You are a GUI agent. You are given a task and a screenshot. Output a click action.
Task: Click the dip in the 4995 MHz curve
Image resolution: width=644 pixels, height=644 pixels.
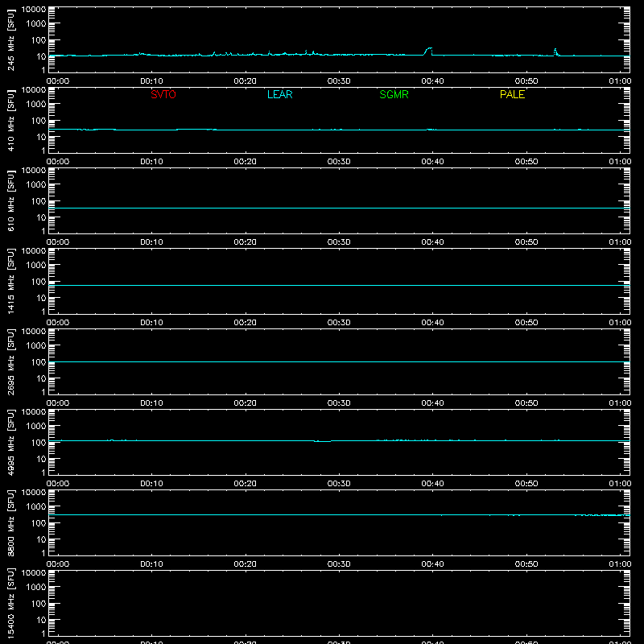[323, 441]
